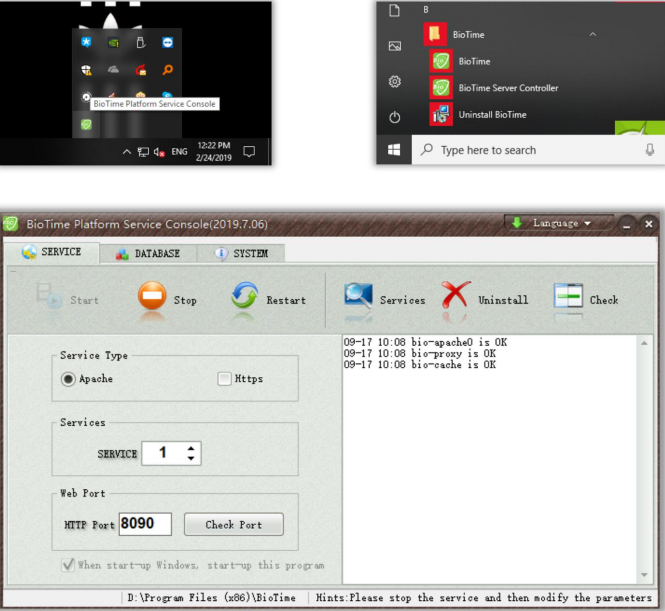Collapse hidden tray icons with the chevron arrow
Viewport: 665px width, 611px height.
126,151
